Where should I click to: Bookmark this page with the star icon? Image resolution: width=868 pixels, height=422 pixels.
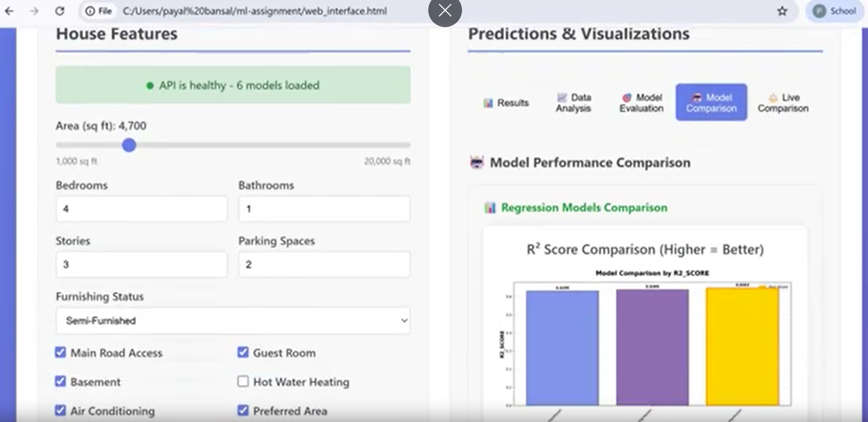tap(782, 12)
